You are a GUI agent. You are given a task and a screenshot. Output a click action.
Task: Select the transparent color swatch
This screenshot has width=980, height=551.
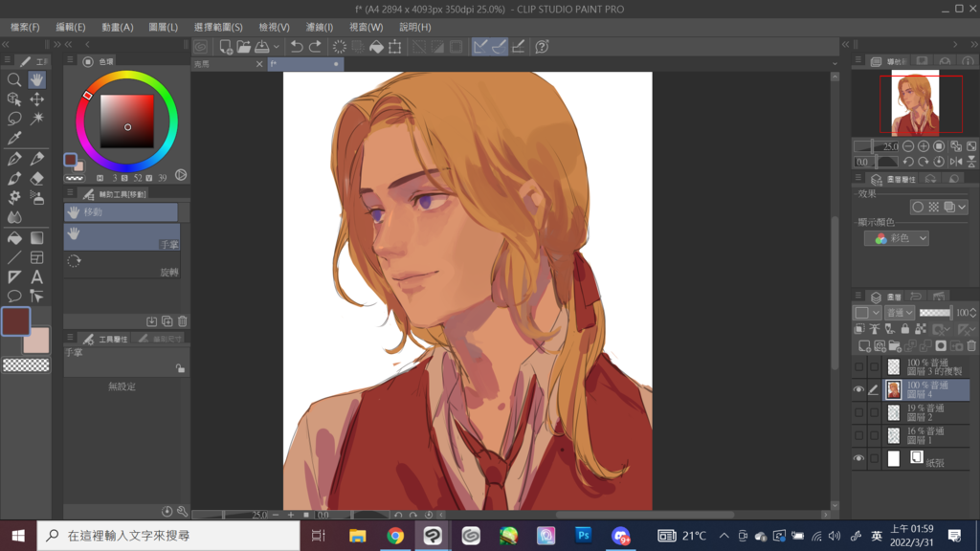pos(26,365)
